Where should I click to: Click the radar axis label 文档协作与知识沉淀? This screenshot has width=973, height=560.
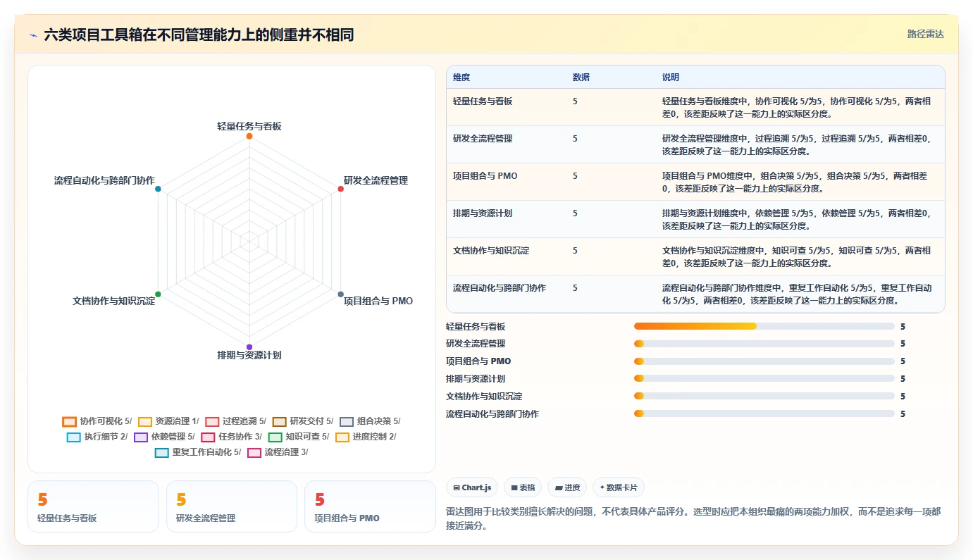coord(113,301)
